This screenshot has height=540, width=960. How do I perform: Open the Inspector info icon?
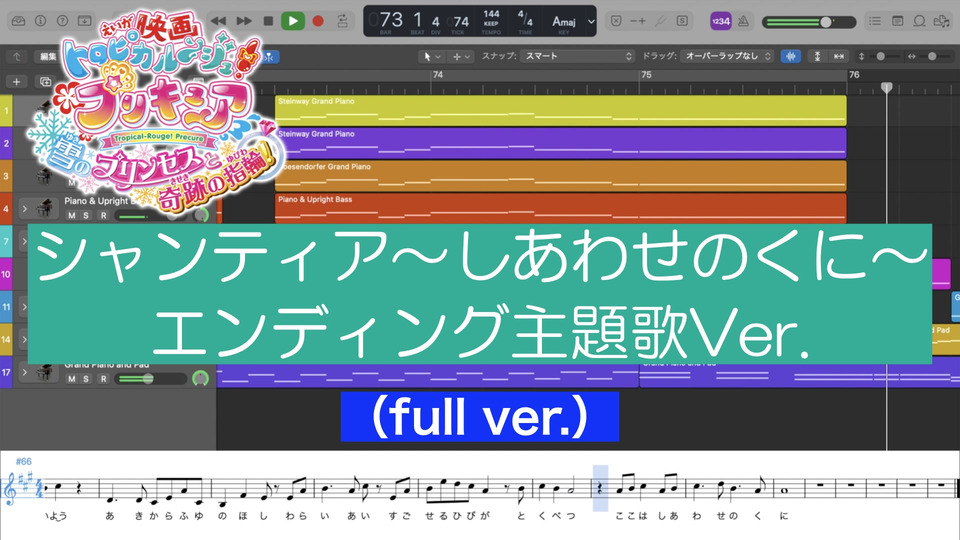pos(40,21)
